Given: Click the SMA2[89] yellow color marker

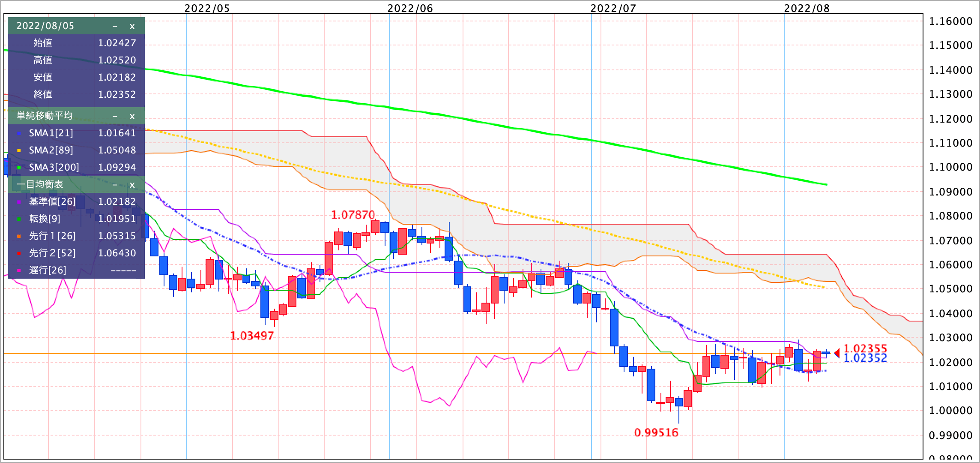Looking at the screenshot, I should click(x=19, y=150).
